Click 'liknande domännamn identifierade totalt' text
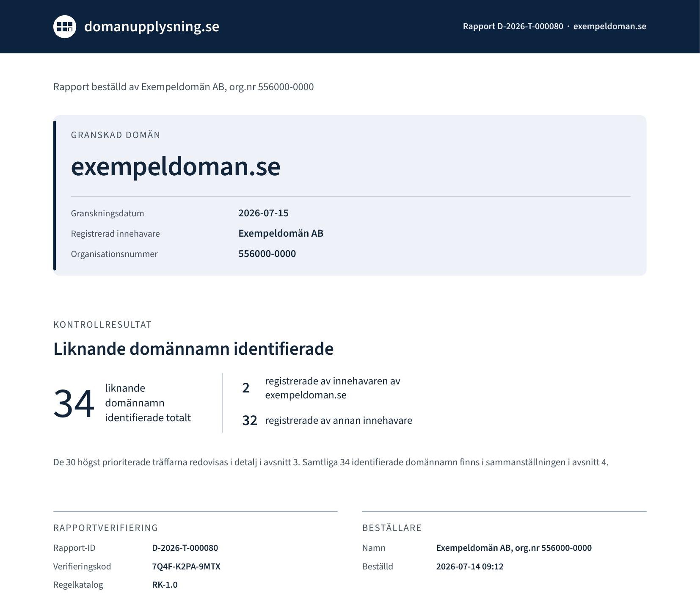 coord(148,403)
